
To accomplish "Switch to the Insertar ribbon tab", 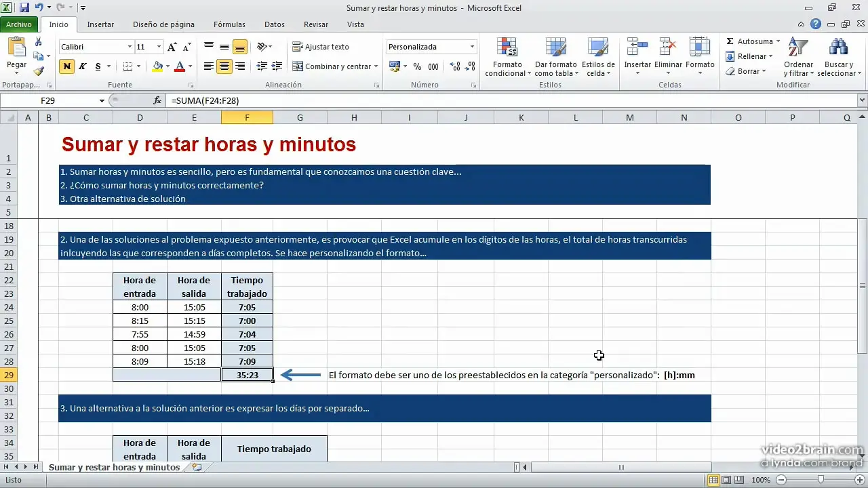I will (x=100, y=24).
